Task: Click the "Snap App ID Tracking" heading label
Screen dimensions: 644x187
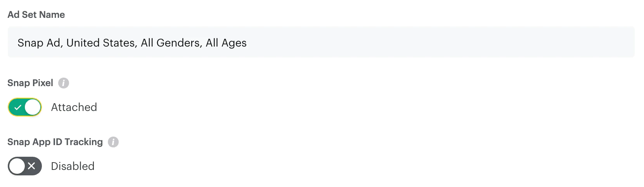Action: click(55, 142)
